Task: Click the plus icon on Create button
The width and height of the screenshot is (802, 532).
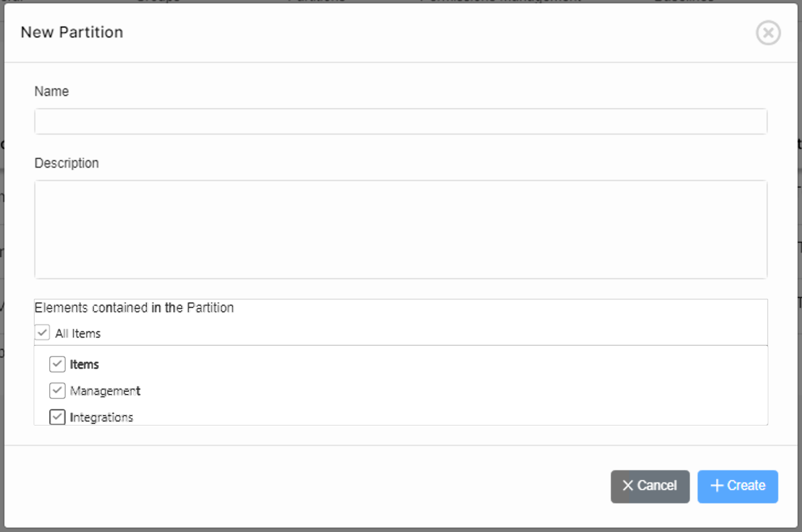Action: click(x=716, y=486)
